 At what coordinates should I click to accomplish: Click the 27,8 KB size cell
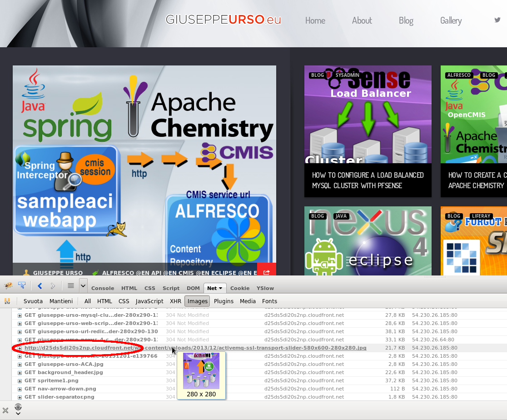(395, 315)
